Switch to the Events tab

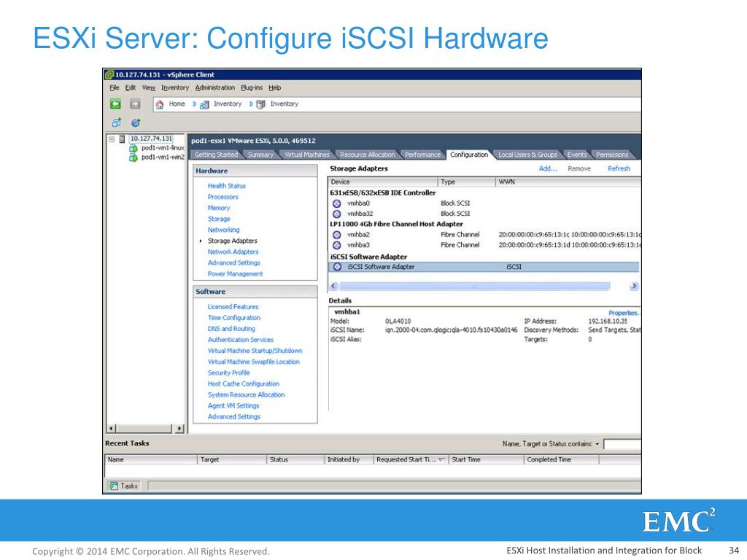point(577,155)
